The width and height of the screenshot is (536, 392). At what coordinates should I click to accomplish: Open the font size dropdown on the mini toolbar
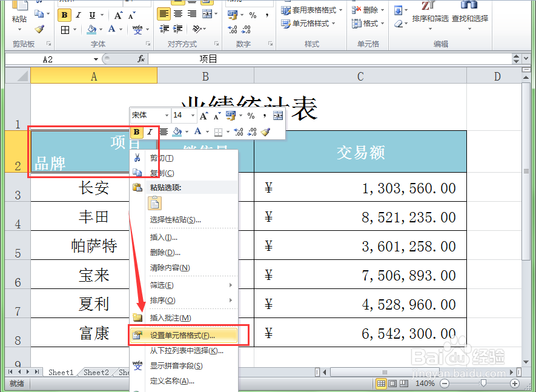point(192,115)
